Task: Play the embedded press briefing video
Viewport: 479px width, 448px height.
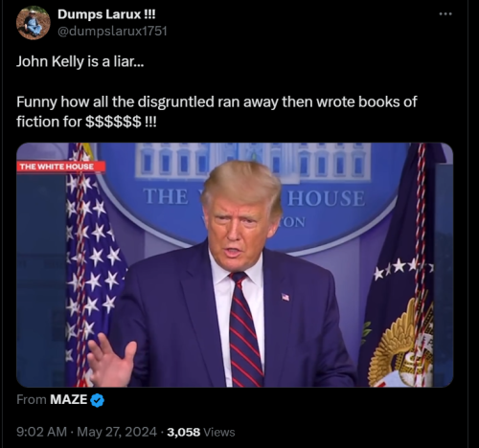Action: click(x=235, y=265)
